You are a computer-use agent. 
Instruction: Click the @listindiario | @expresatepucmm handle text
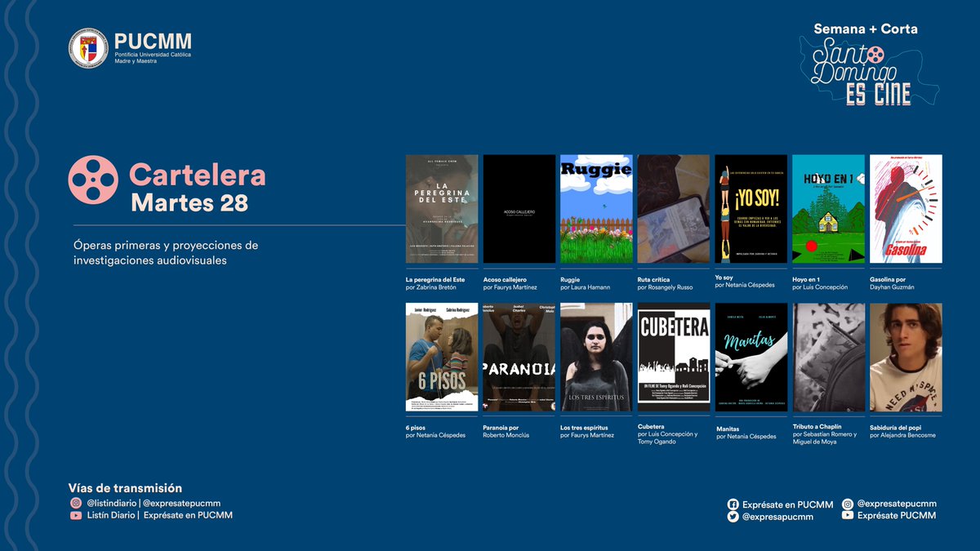[x=154, y=504]
